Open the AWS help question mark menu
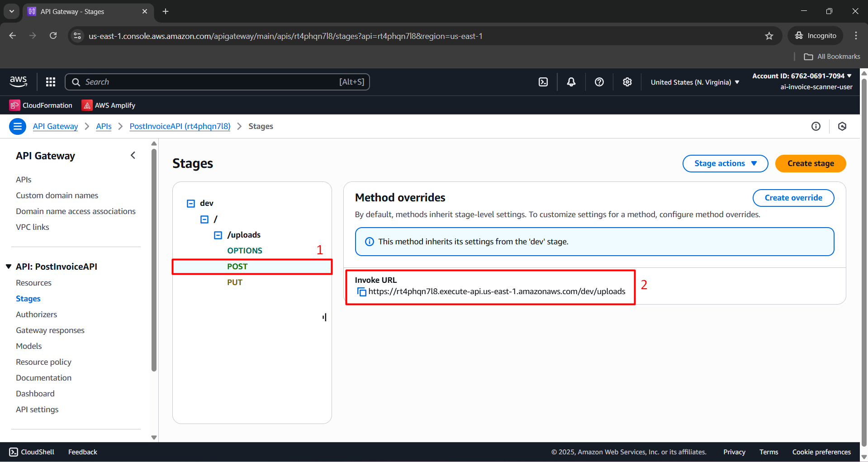 coord(599,82)
